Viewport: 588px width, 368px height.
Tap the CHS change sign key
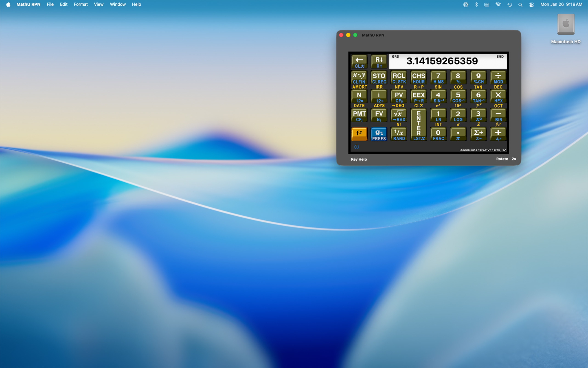(x=419, y=78)
